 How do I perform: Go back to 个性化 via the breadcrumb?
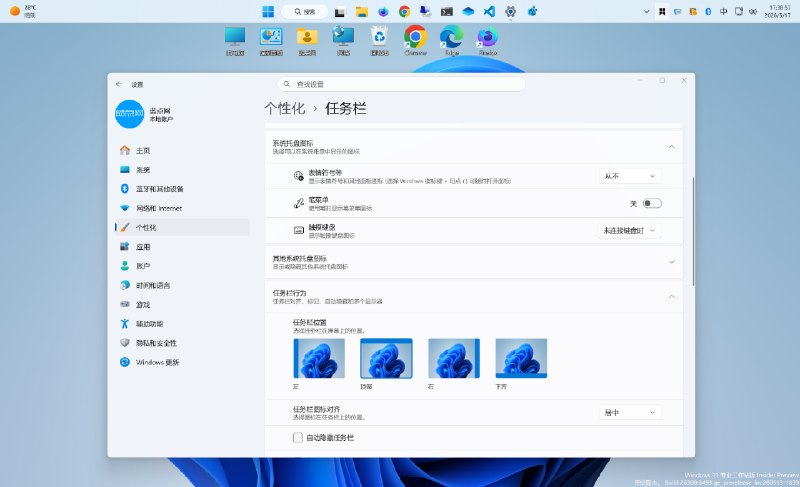pyautogui.click(x=285, y=108)
